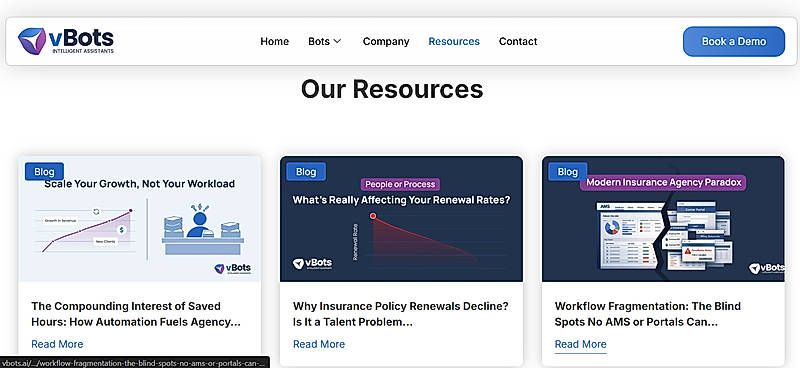The width and height of the screenshot is (800, 368).
Task: Open the Company page
Action: [386, 41]
